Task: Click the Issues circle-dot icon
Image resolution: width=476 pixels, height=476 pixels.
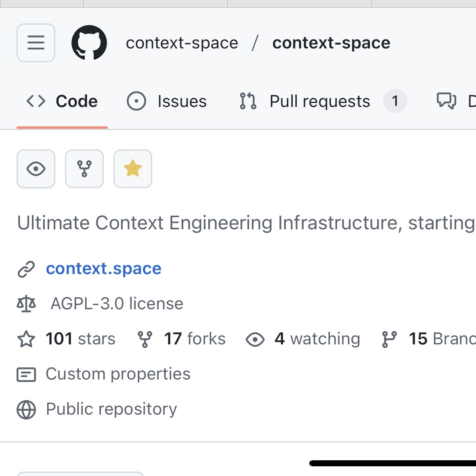Action: point(136,101)
